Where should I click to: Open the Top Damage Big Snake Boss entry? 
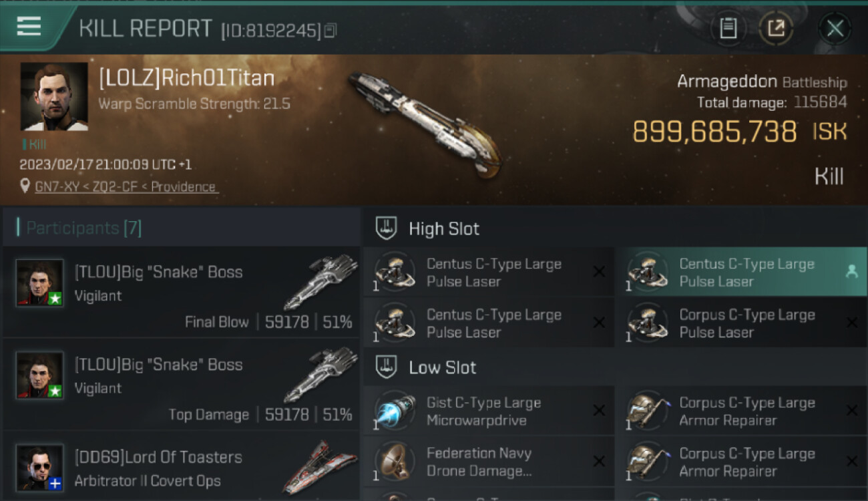(x=180, y=385)
